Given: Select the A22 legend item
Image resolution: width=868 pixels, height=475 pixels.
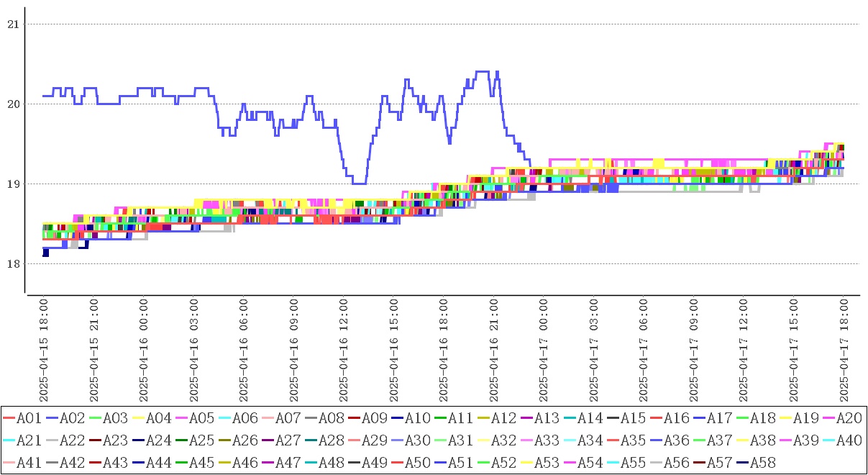Looking at the screenshot, I should (x=72, y=440).
